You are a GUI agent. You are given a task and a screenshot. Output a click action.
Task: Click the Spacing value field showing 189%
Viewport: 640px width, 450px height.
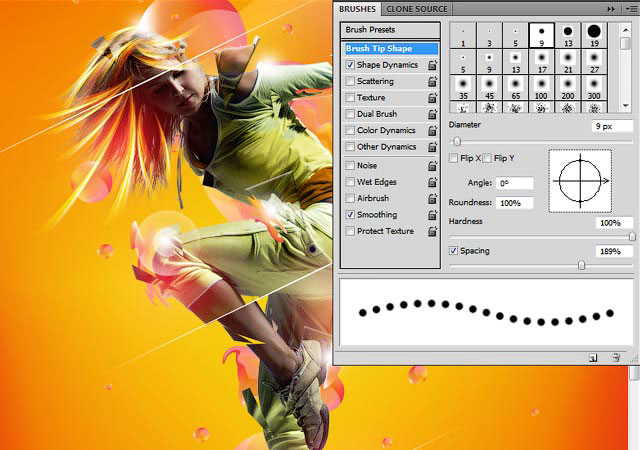point(614,252)
